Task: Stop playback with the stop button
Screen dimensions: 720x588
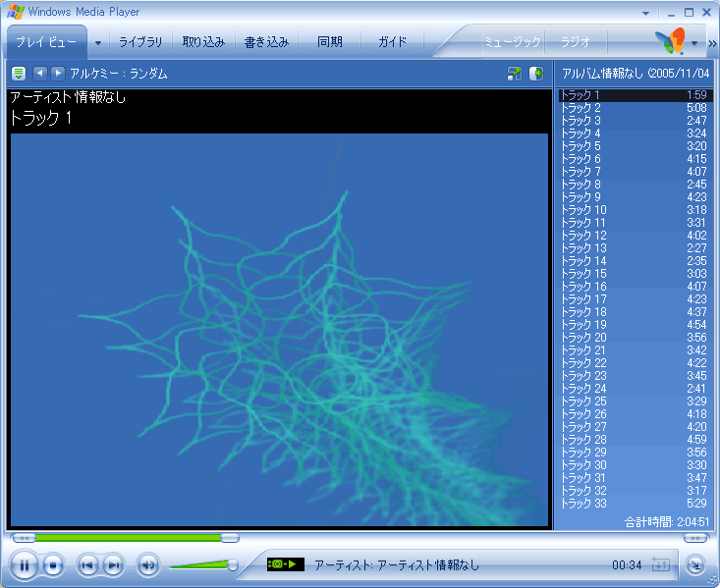Action: (x=53, y=565)
